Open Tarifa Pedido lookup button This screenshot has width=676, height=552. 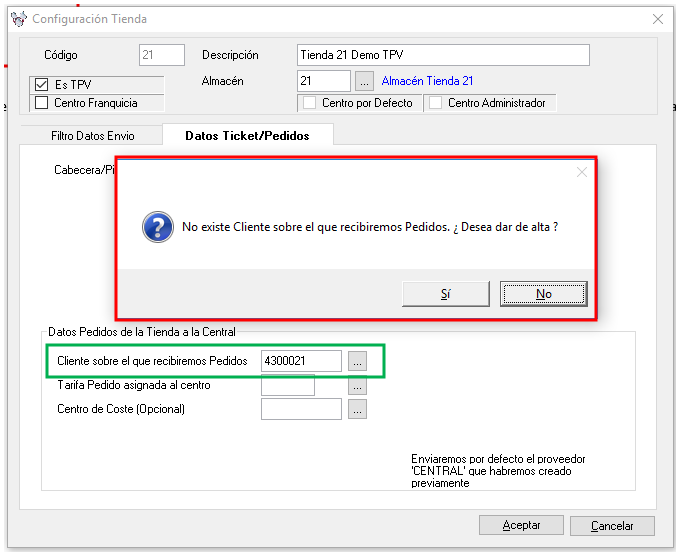click(x=358, y=385)
